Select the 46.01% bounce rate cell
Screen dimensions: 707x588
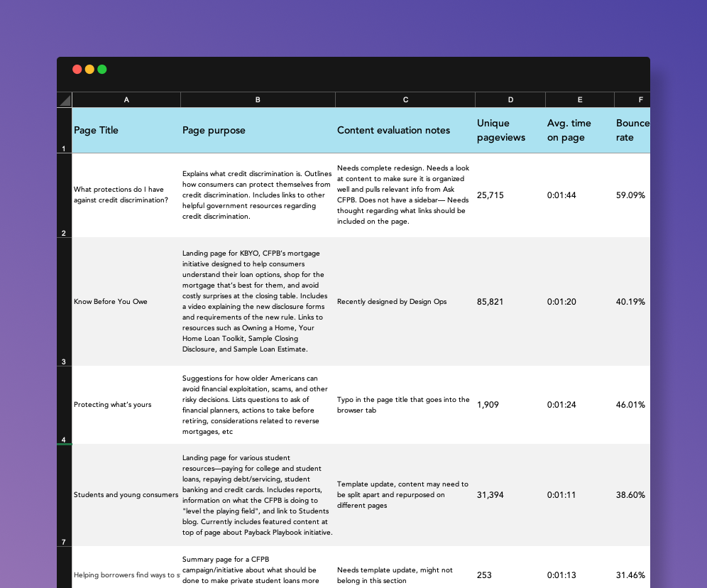point(632,405)
